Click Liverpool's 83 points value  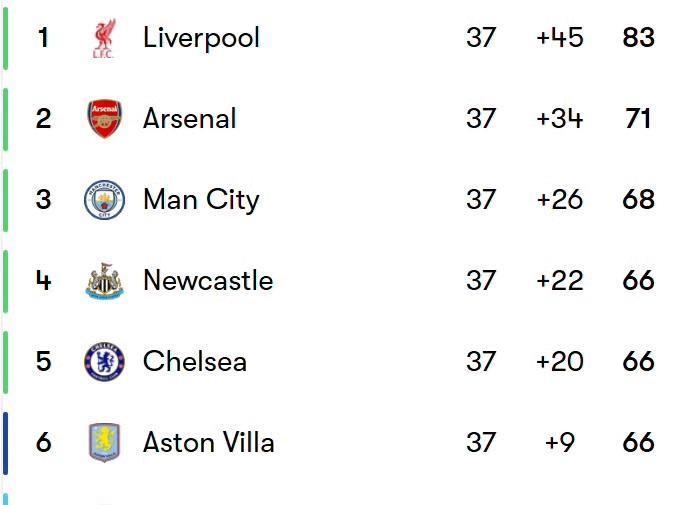coord(639,38)
